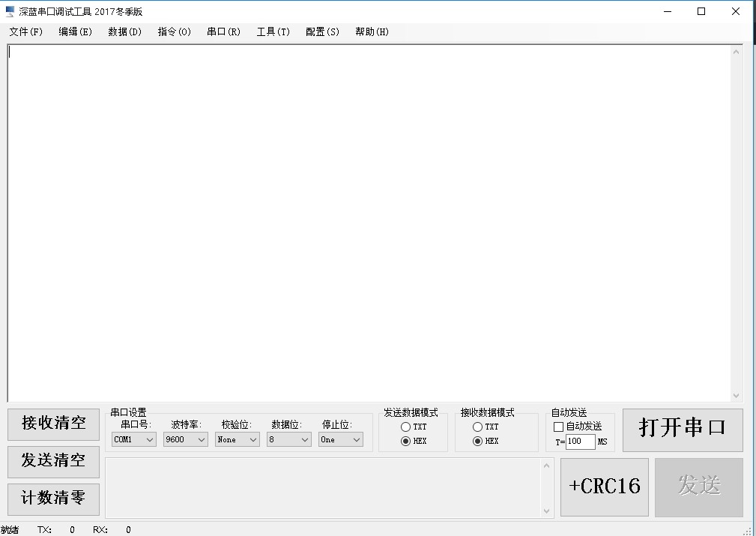This screenshot has width=756, height=536.
Task: Click the 就绪 status text
Action: pos(10,530)
